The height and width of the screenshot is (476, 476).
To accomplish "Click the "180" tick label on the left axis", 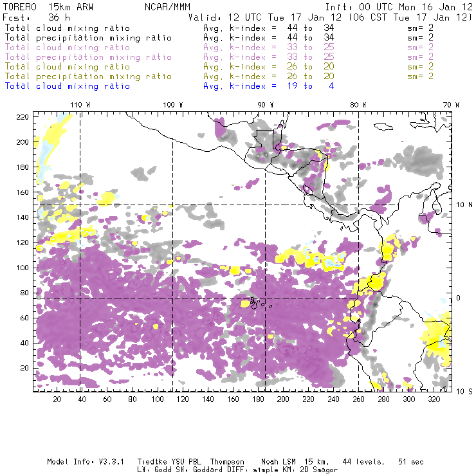I will 23,167.
